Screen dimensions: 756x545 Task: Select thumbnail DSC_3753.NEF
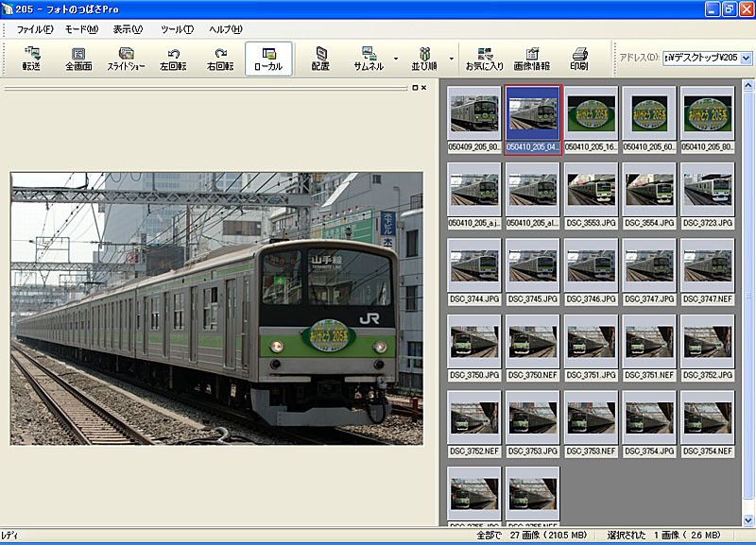591,424
